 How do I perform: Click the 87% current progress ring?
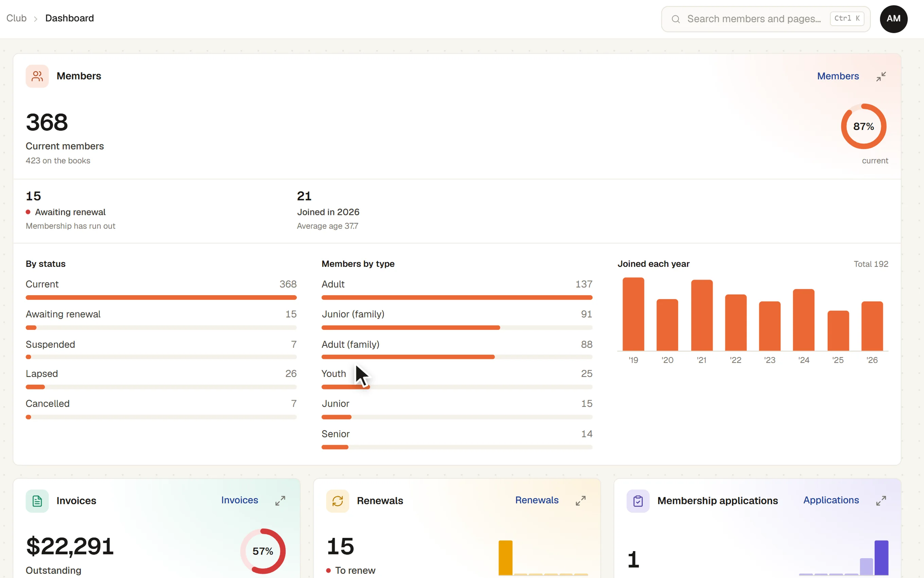[863, 126]
